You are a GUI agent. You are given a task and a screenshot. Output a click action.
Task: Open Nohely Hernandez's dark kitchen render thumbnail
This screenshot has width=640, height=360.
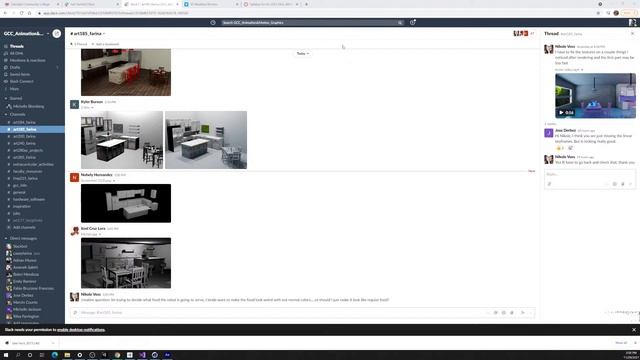coord(126,203)
